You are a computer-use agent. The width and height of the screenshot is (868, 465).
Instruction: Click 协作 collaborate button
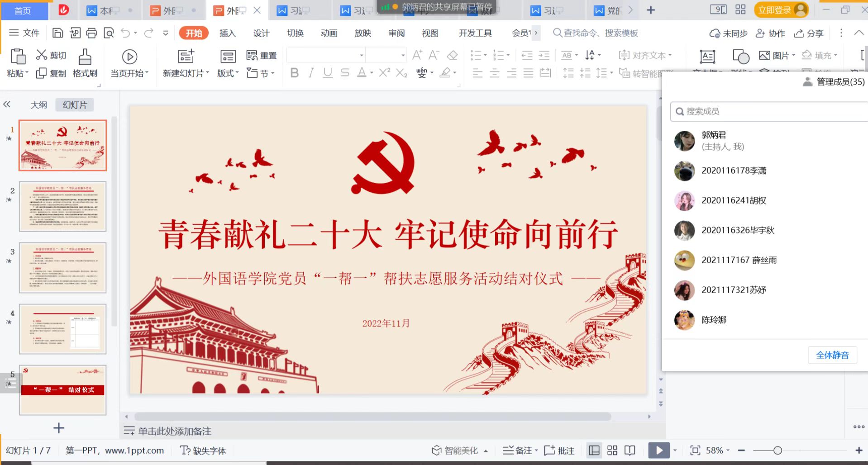point(771,33)
